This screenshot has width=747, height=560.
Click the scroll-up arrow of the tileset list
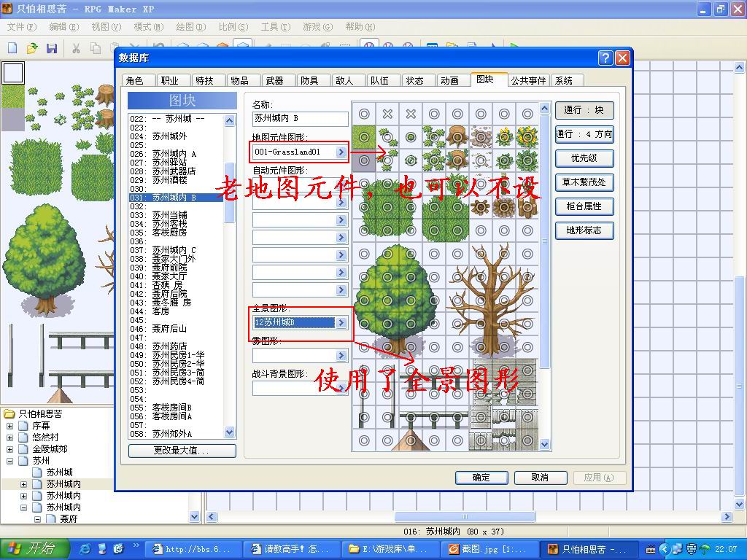coord(230,120)
